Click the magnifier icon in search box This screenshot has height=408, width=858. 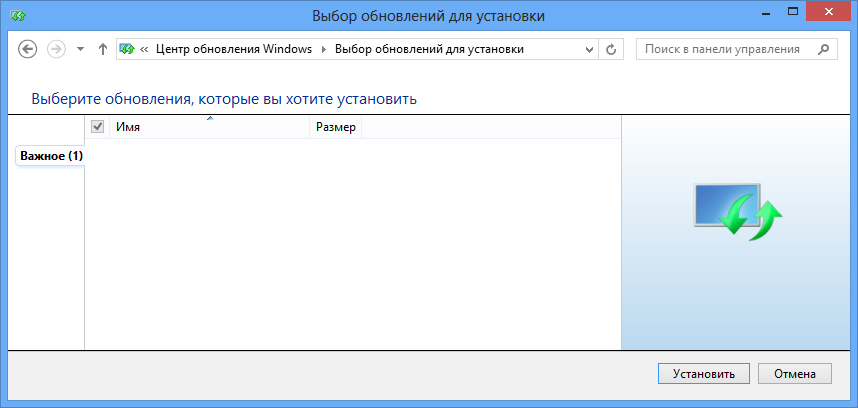[x=823, y=48]
